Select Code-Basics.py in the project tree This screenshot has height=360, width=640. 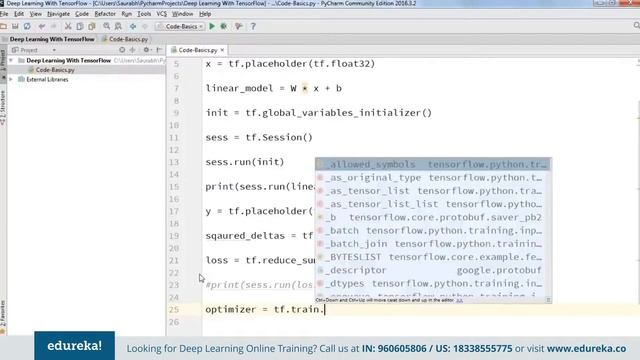55,70
